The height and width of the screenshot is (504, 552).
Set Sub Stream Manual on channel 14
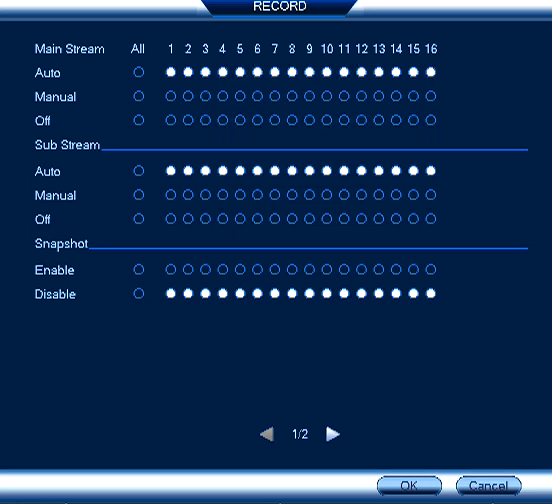tap(396, 195)
